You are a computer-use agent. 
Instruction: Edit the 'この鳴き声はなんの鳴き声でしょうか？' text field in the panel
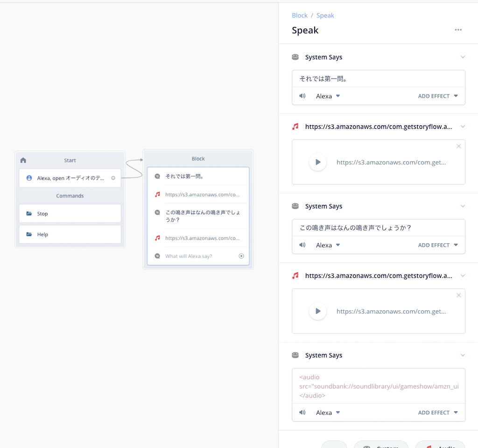378,228
